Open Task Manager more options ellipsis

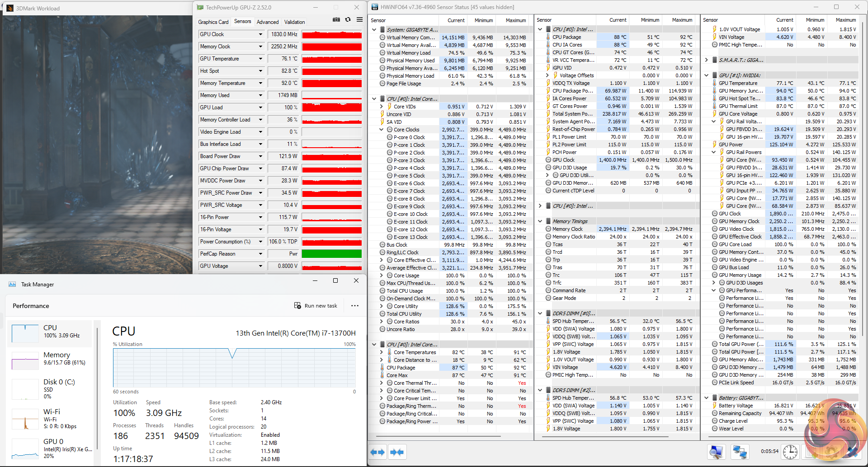[x=355, y=306]
